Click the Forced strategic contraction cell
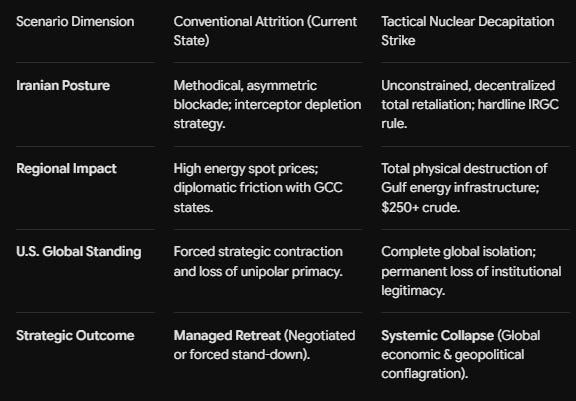The width and height of the screenshot is (576, 401). coord(258,261)
